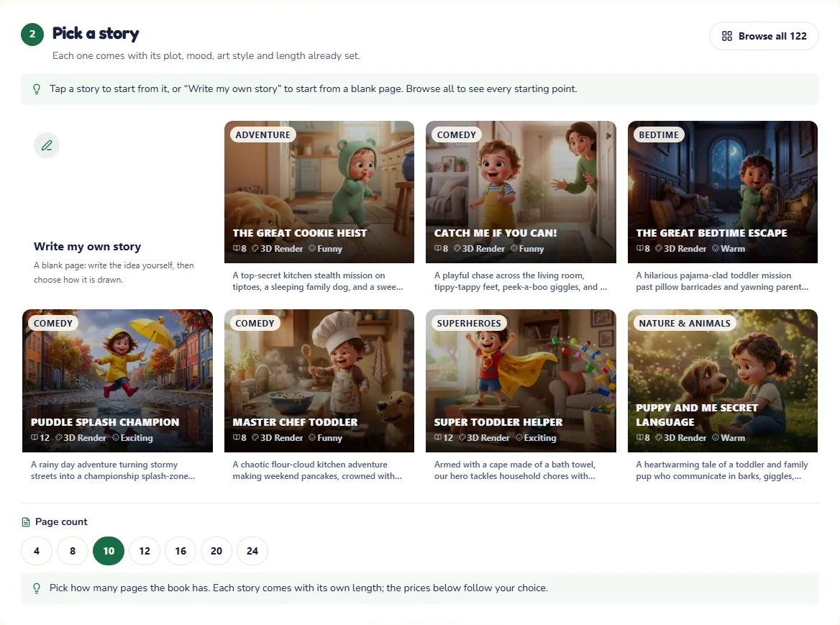Click the pages icon on Catch Me If You Can
Image resolution: width=840 pixels, height=625 pixels.
[x=438, y=249]
